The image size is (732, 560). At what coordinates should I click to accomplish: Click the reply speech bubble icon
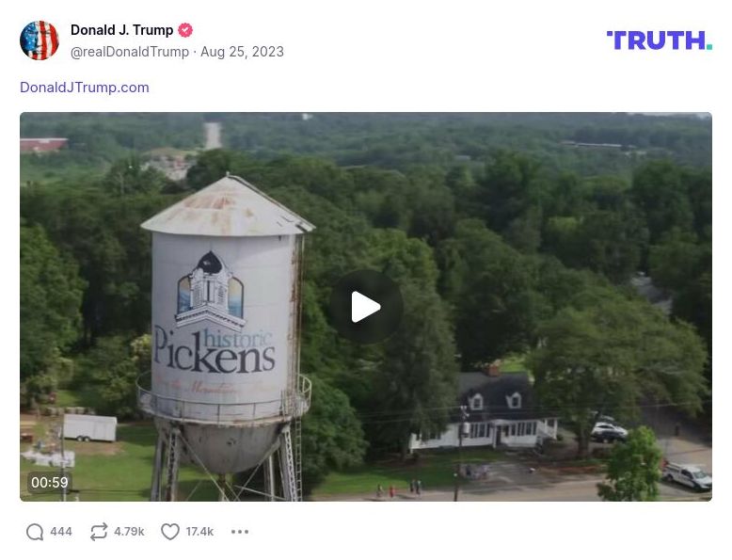click(x=35, y=532)
